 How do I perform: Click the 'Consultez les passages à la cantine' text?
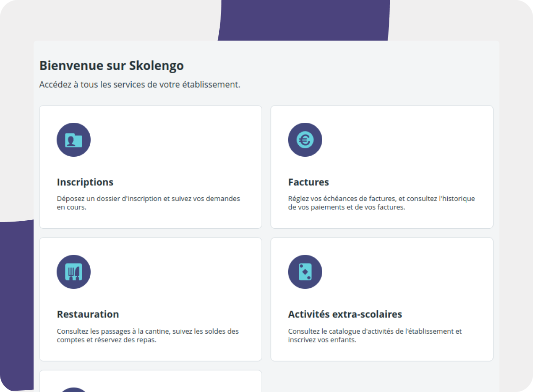pyautogui.click(x=148, y=335)
